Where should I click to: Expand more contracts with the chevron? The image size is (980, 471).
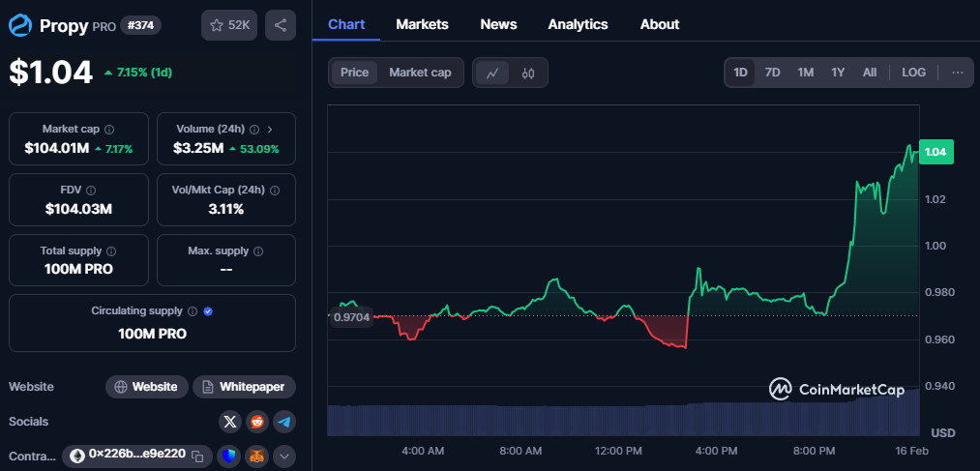point(283,456)
